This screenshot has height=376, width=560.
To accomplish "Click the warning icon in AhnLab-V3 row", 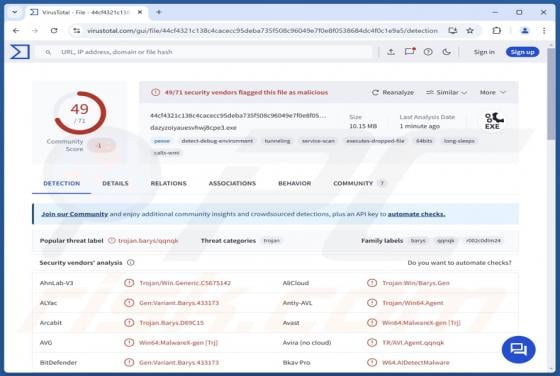I will pyautogui.click(x=129, y=283).
